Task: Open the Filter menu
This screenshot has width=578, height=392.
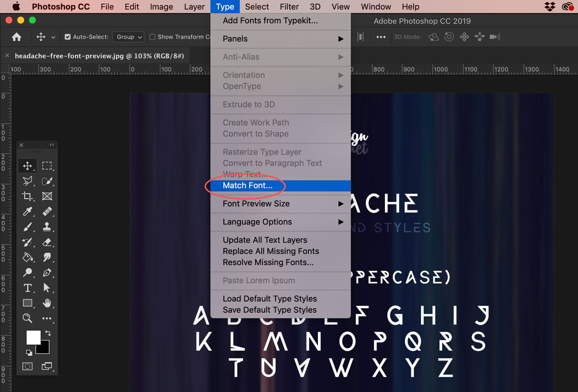Action: click(289, 7)
